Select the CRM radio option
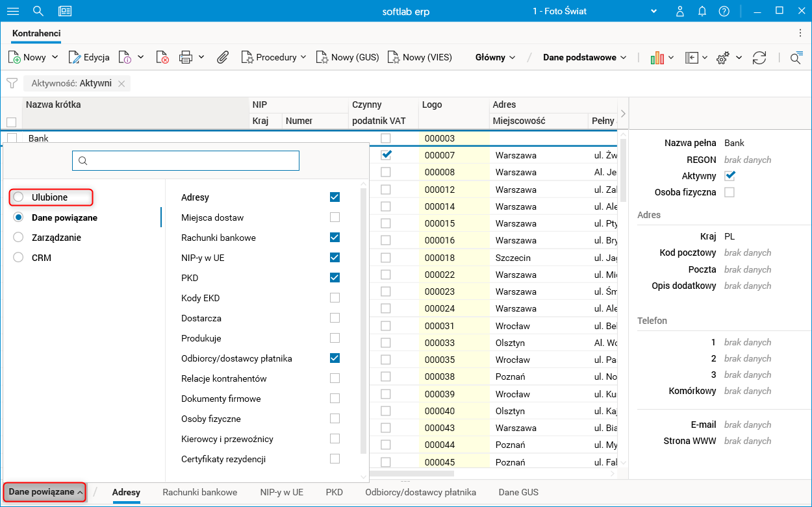The image size is (812, 507). pyautogui.click(x=18, y=258)
